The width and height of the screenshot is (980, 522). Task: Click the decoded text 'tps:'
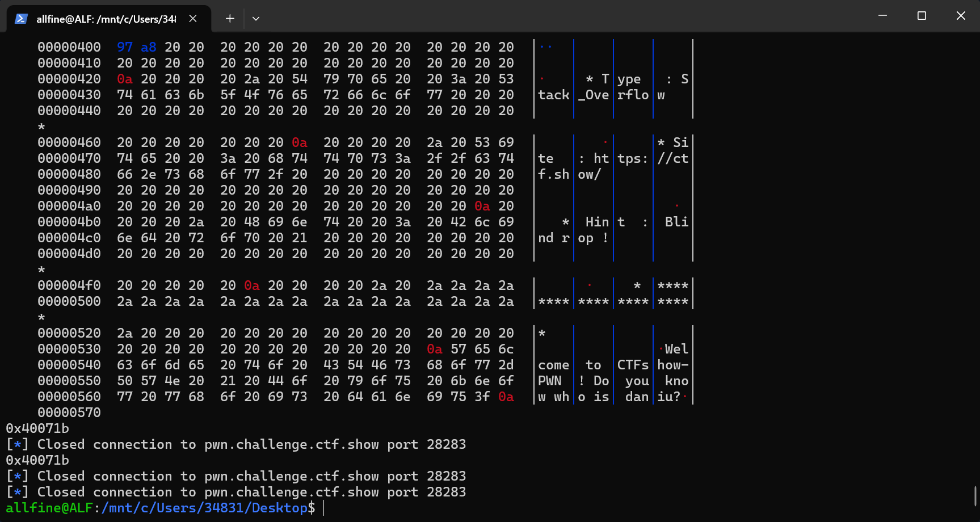[x=633, y=158]
